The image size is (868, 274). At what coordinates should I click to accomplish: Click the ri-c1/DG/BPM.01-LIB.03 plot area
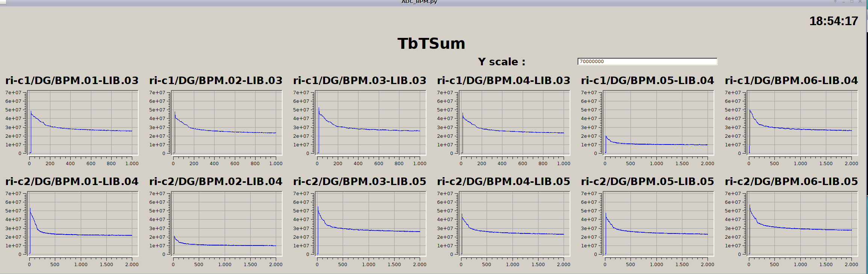[83, 123]
